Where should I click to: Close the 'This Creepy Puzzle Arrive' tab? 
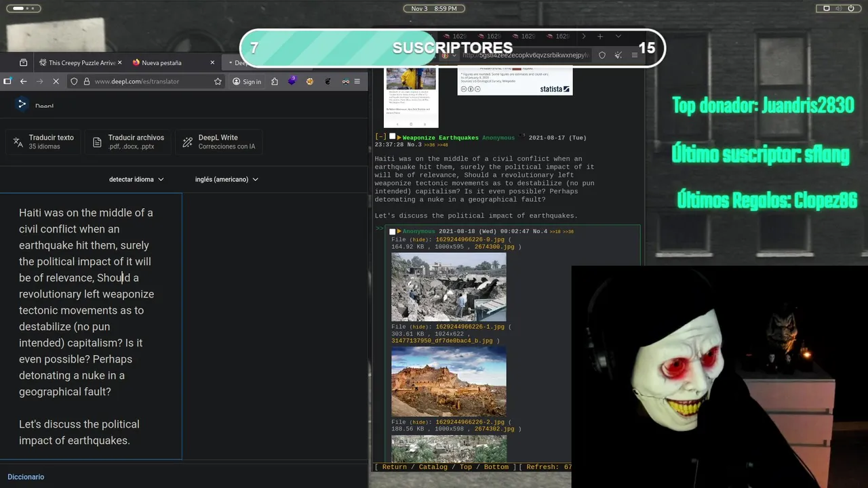119,62
